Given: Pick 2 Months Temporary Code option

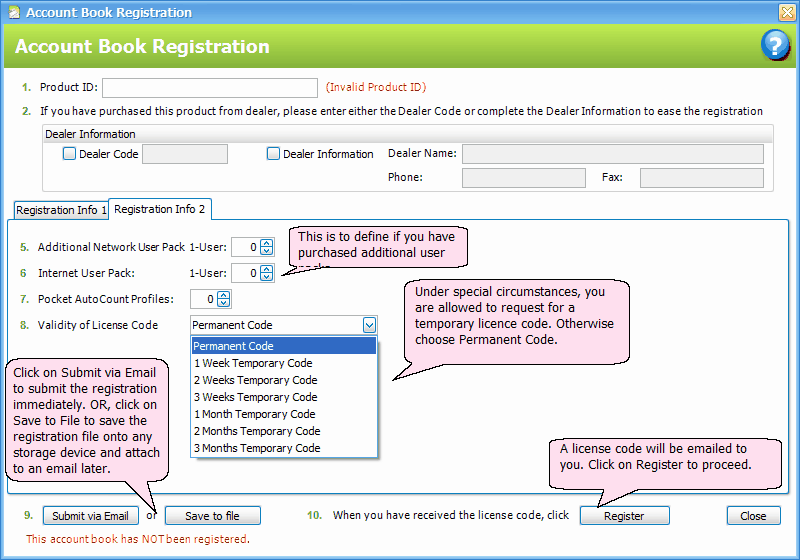Looking at the screenshot, I should pos(284,431).
